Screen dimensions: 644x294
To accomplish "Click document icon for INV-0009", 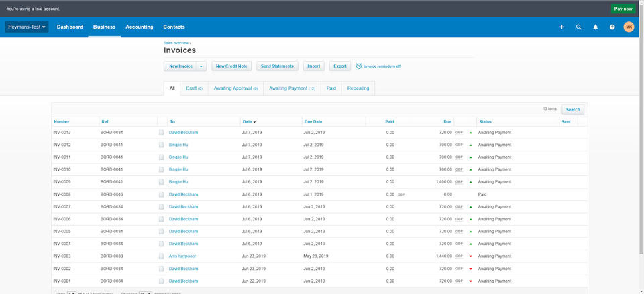I will pos(162,181).
